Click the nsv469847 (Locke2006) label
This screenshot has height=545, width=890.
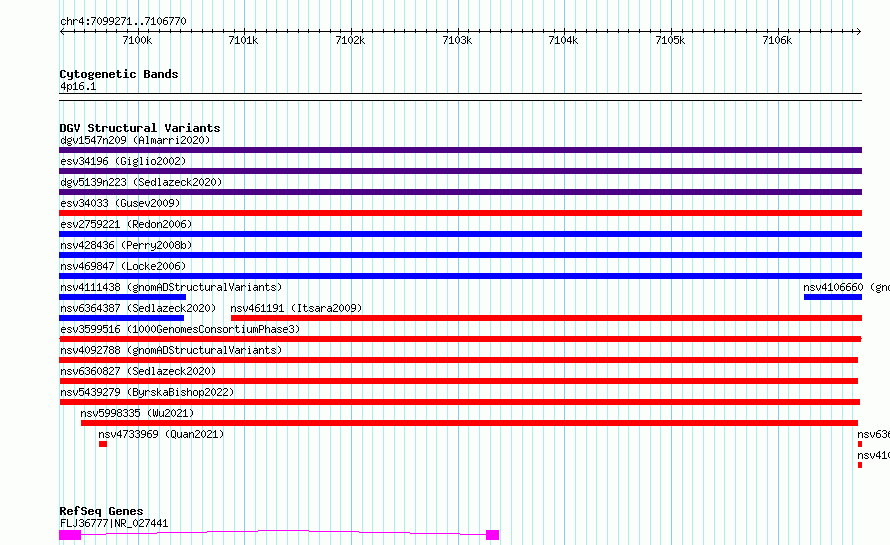(x=123, y=266)
